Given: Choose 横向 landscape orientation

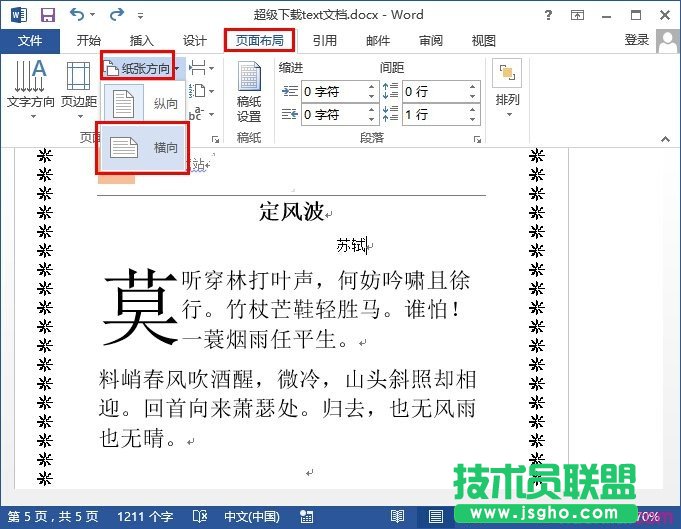Looking at the screenshot, I should coord(144,148).
